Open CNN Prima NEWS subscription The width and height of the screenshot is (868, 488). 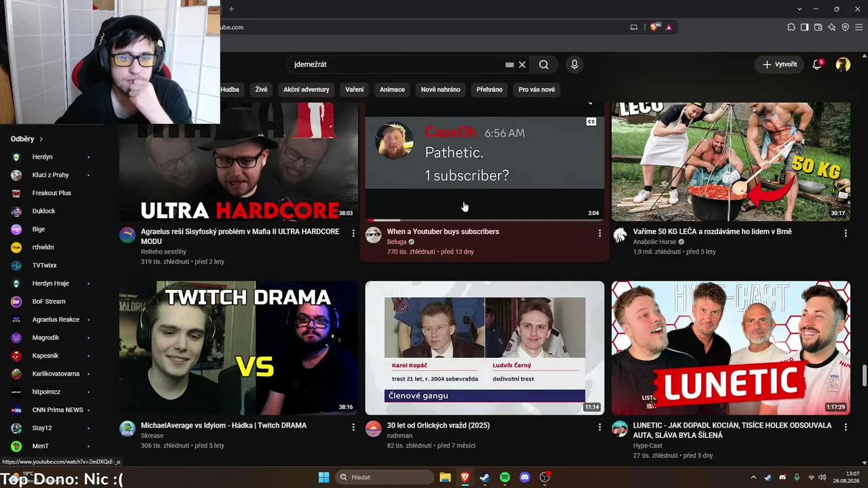[51, 410]
